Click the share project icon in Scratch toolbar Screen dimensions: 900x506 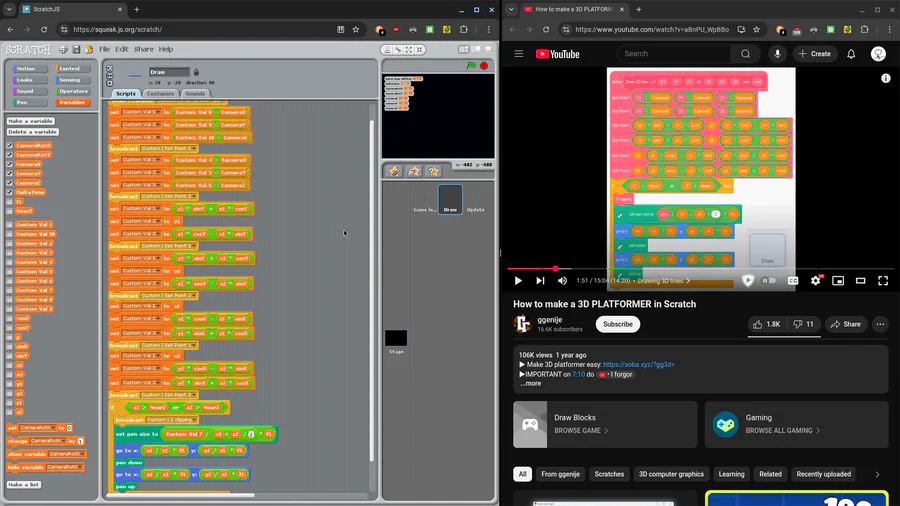coord(88,50)
